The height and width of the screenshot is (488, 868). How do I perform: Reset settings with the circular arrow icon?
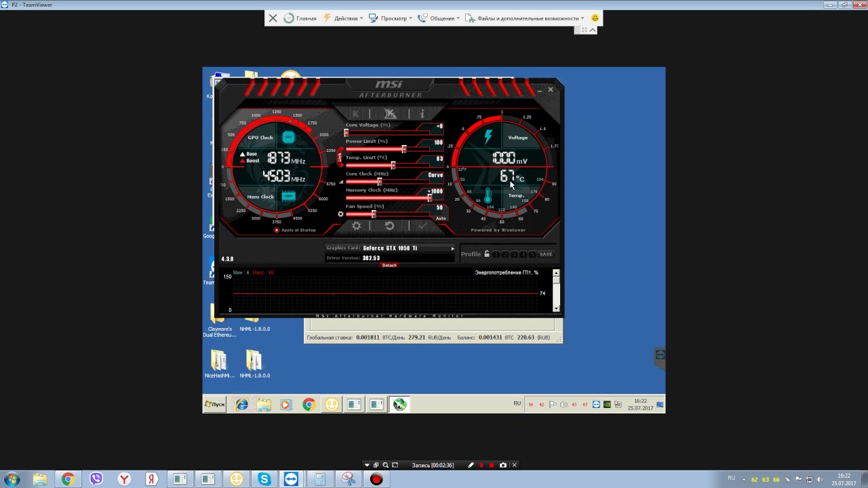[x=389, y=226]
